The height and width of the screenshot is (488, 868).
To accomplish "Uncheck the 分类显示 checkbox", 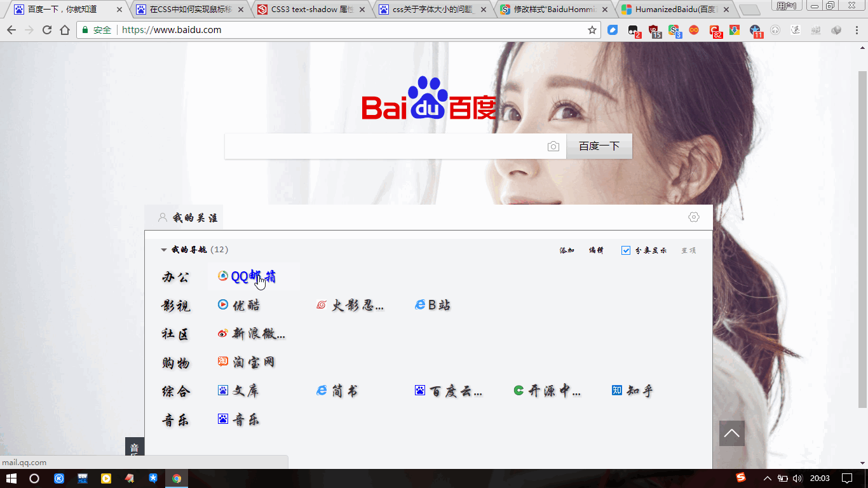I will (x=626, y=250).
